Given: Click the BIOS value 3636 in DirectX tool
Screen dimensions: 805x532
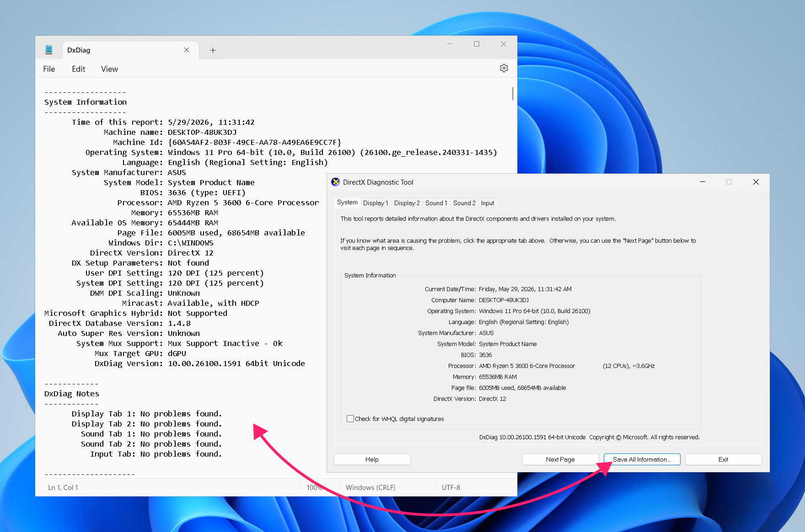Looking at the screenshot, I should pos(485,355).
